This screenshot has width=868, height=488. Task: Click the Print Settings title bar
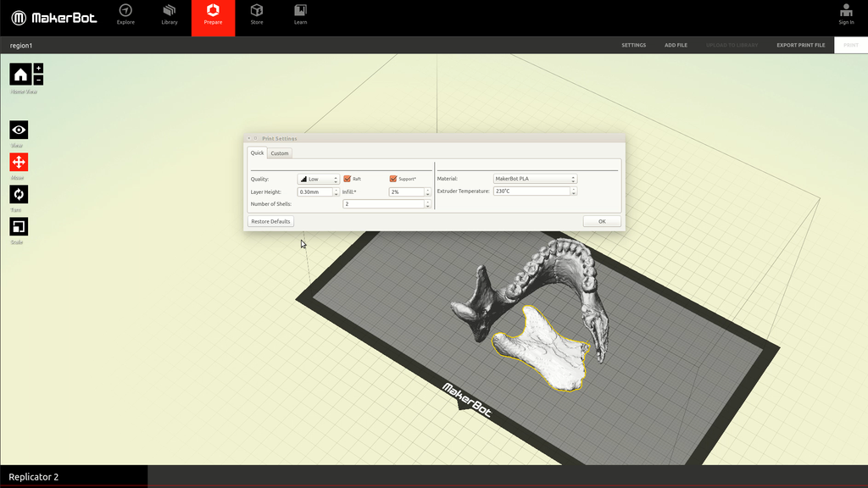(x=435, y=138)
